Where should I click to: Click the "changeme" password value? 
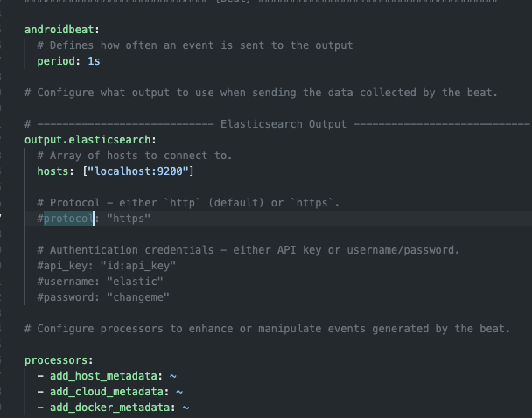(x=137, y=297)
